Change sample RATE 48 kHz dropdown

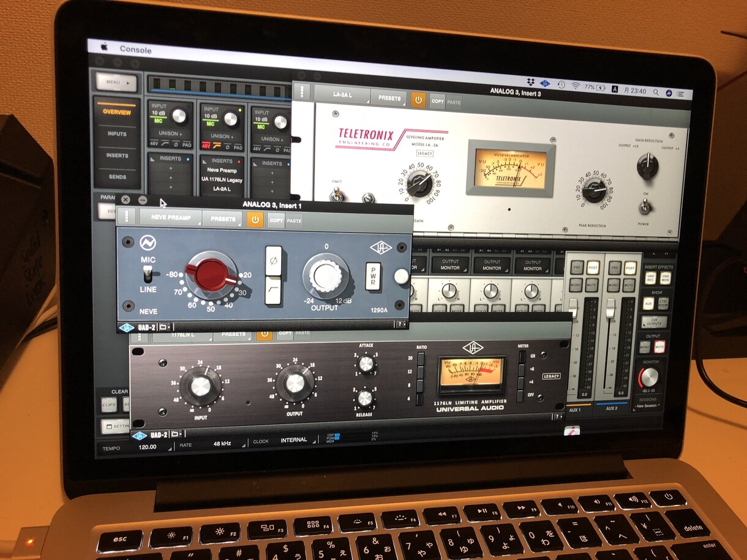click(222, 443)
